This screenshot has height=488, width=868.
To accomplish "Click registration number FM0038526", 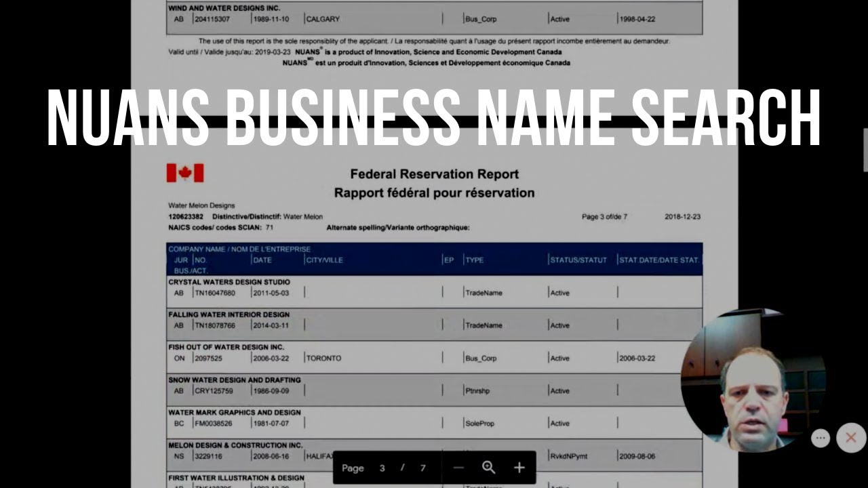I will 213,424.
